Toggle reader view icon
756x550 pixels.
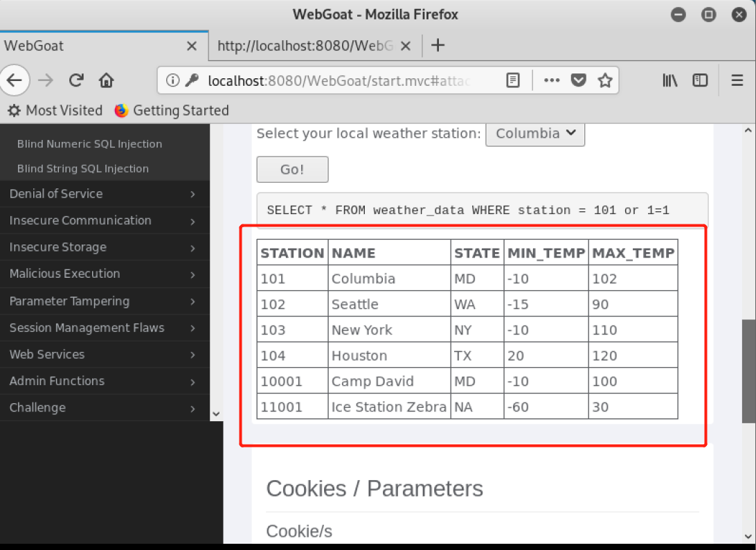[x=513, y=80]
